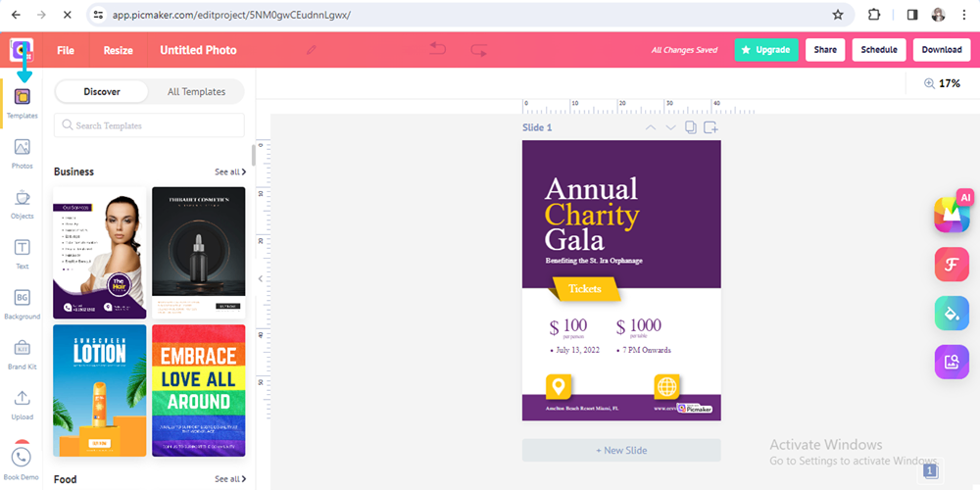Viewport: 980px width, 490px height.
Task: Select the July 13, 2022 text
Action: [x=574, y=350]
